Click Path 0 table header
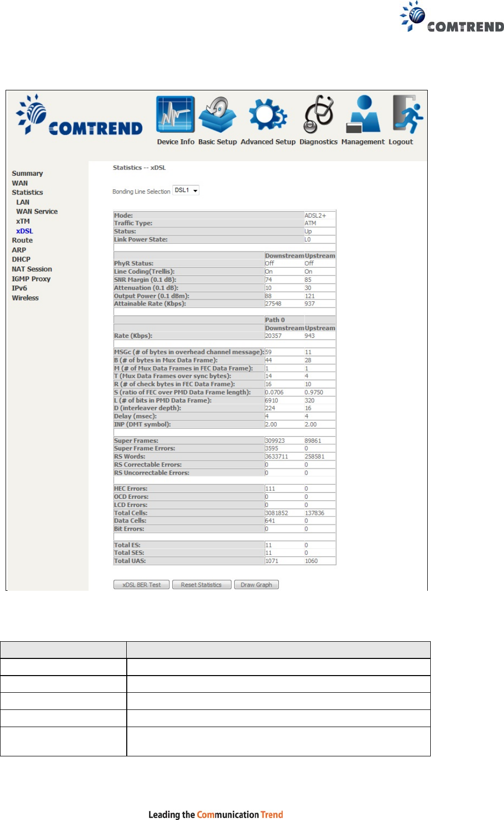504x820 pixels. click(275, 320)
